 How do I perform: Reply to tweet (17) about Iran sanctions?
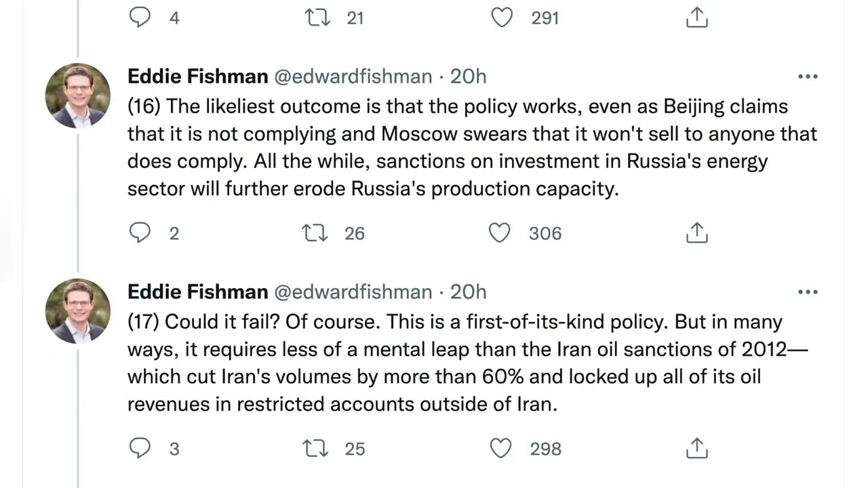click(x=140, y=448)
